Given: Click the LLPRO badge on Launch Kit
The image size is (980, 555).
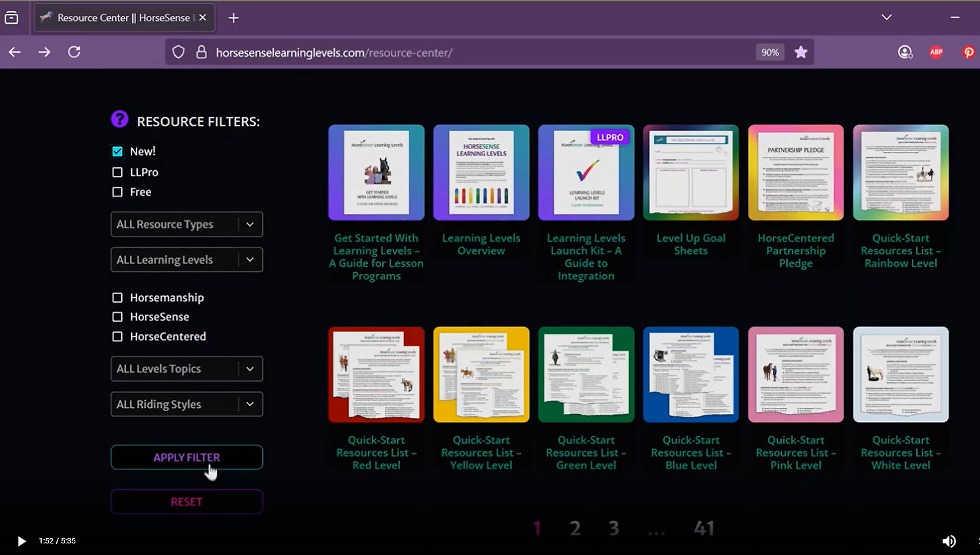Looking at the screenshot, I should coord(610,137).
